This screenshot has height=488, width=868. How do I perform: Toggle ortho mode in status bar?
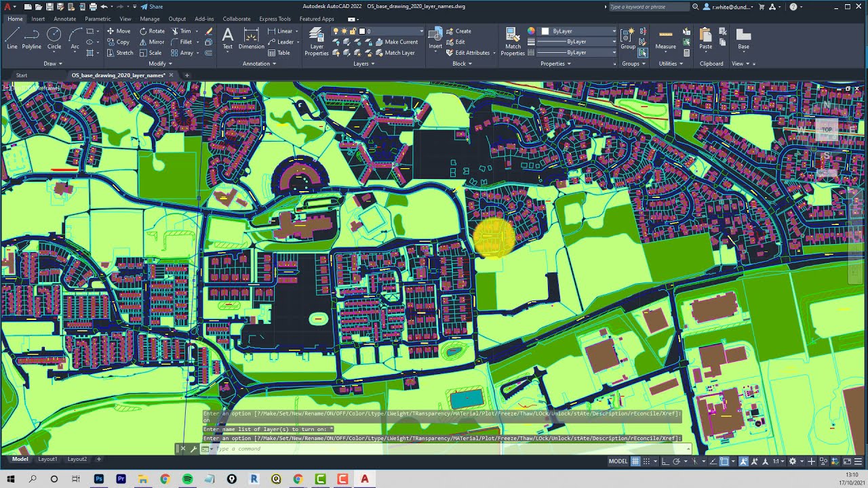click(665, 462)
